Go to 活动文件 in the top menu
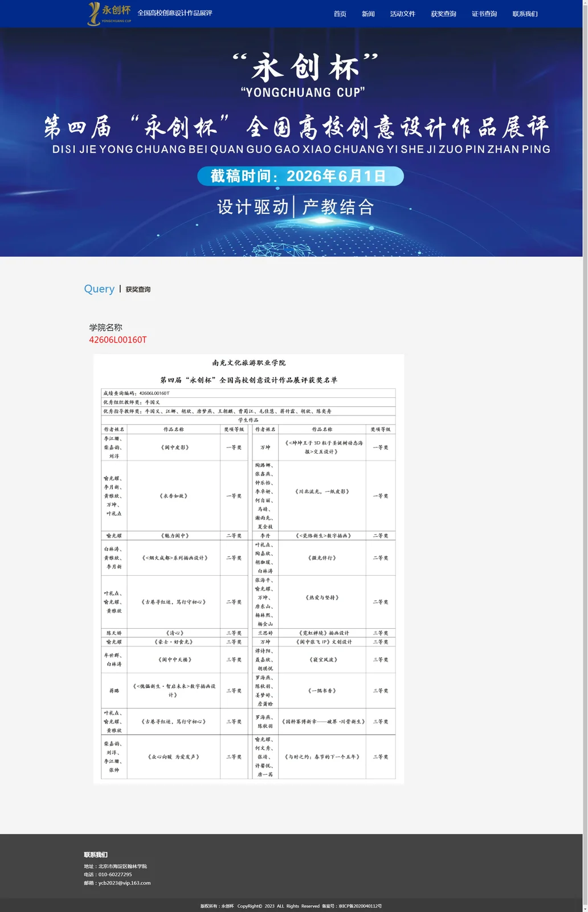588x912 pixels. tap(403, 14)
